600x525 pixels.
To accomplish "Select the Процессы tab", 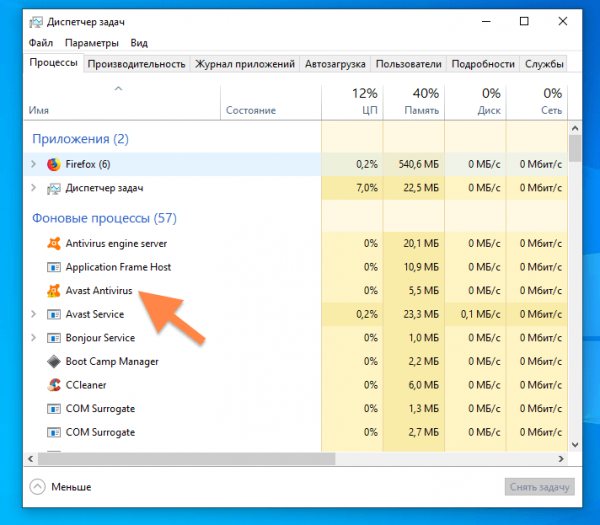I will tap(54, 62).
